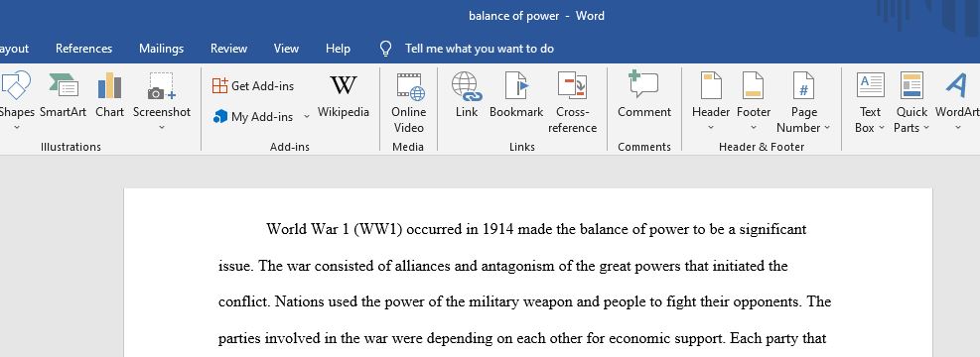The height and width of the screenshot is (357, 980).
Task: Click the Header icon
Action: coord(711,85)
